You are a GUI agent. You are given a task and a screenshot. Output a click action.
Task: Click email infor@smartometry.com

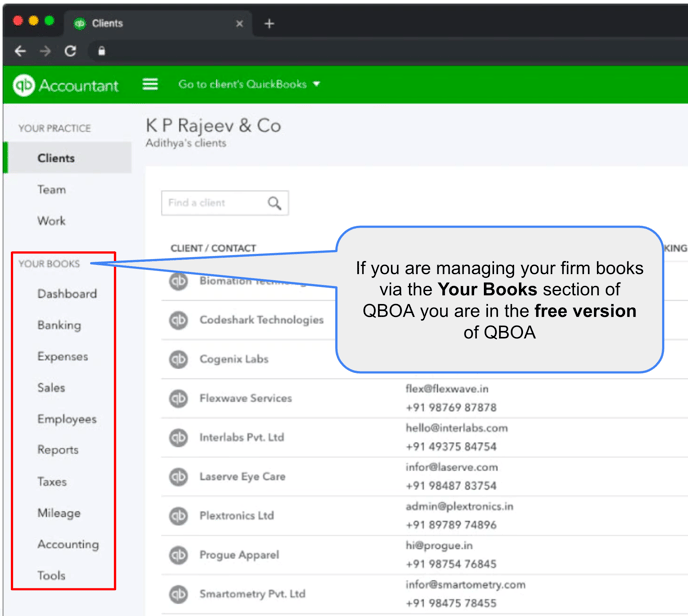pyautogui.click(x=466, y=584)
